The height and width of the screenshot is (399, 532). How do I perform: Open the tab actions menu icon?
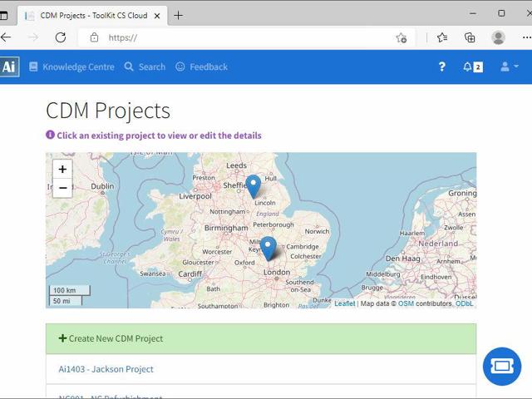click(3, 15)
